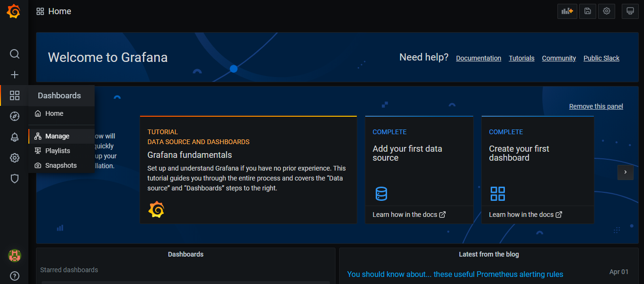Click the Remove this panel link
Viewport: 644px width, 284px height.
[596, 106]
